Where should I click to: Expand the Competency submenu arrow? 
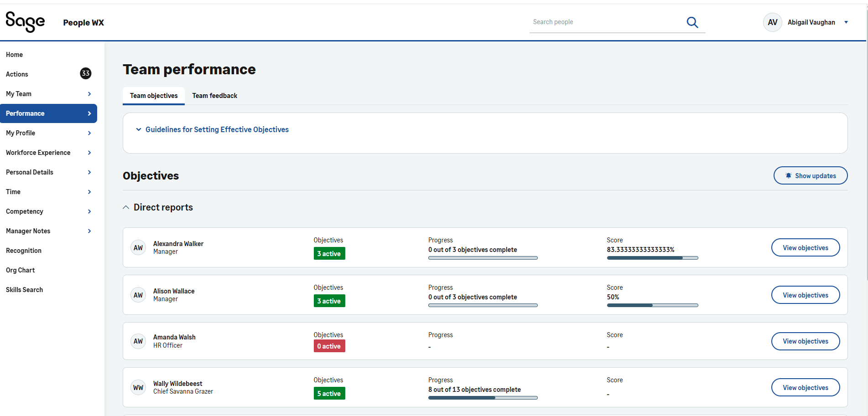[89, 211]
